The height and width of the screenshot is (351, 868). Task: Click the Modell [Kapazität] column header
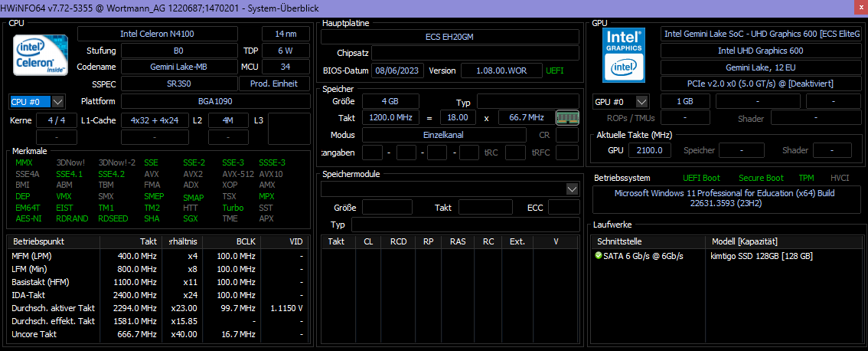pos(785,241)
